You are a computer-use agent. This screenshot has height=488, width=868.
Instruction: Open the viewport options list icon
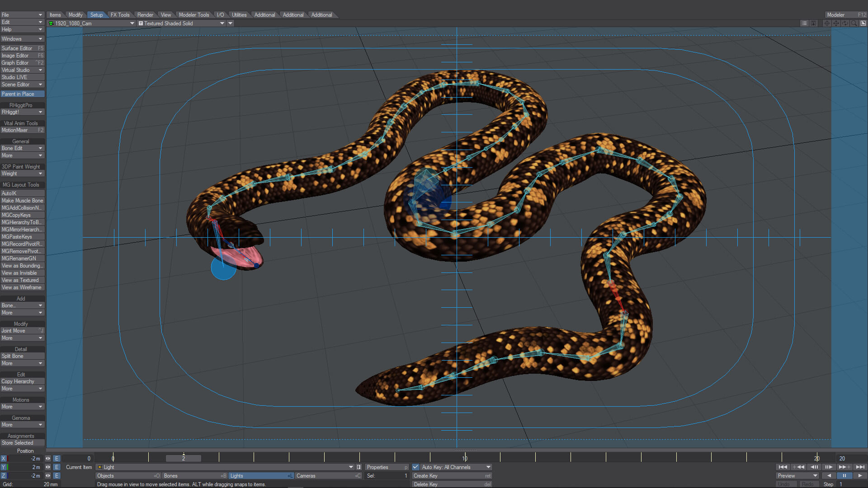pos(804,23)
